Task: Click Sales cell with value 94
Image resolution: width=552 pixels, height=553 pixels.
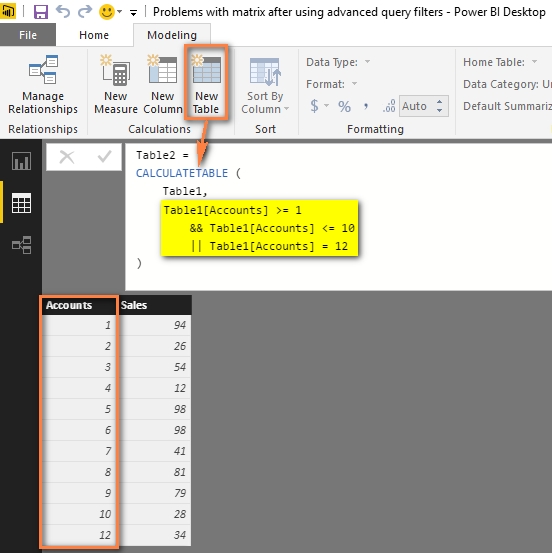Action: (x=155, y=325)
